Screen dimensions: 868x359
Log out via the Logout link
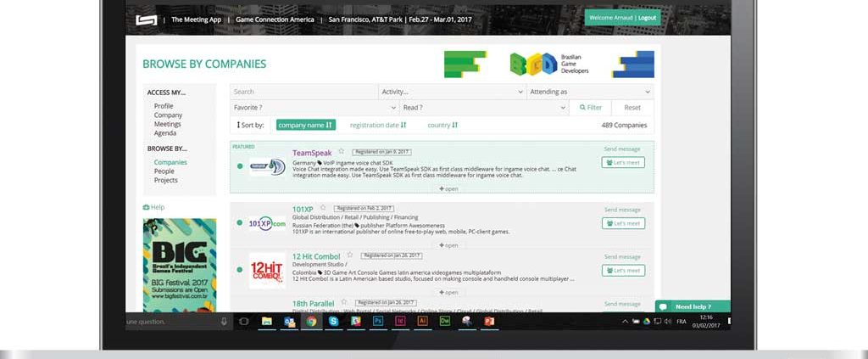pos(647,18)
